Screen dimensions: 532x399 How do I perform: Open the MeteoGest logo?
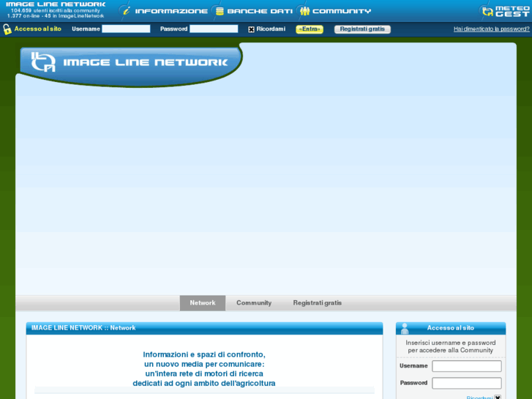pos(506,11)
